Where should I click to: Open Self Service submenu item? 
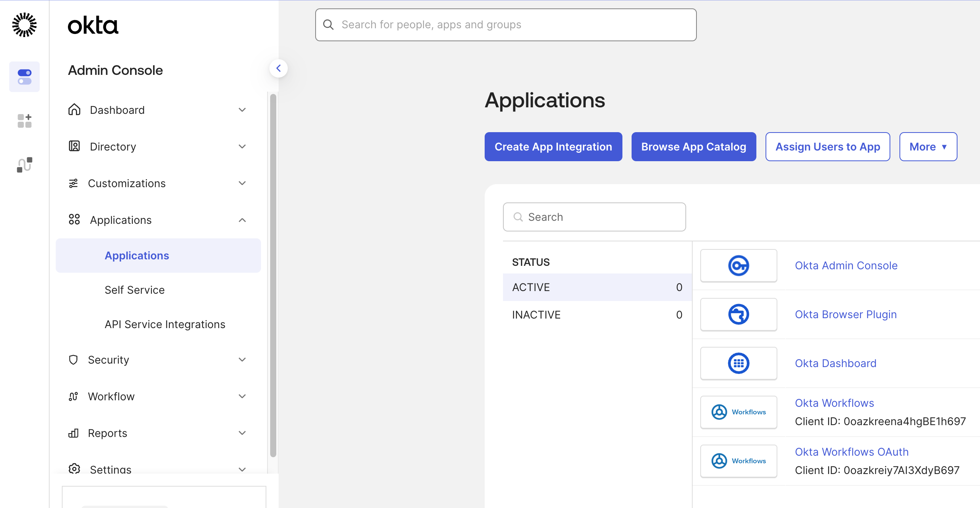coord(135,290)
